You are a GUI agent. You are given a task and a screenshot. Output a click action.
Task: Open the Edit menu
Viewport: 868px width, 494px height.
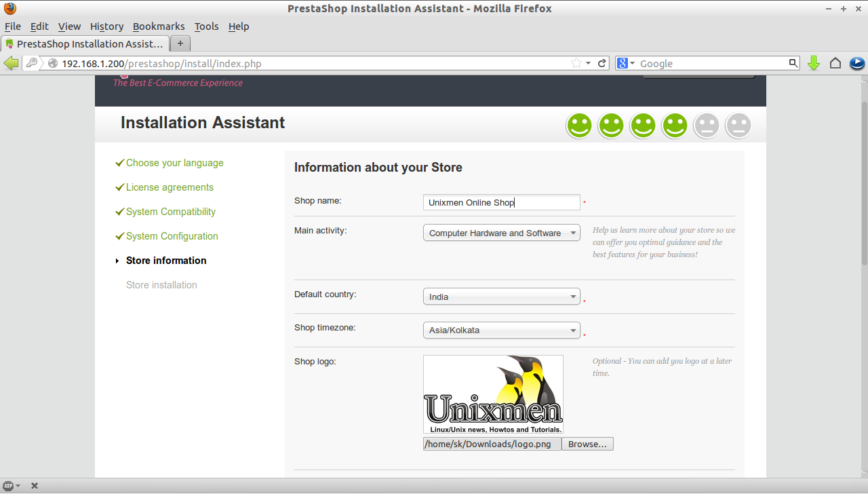coord(39,26)
